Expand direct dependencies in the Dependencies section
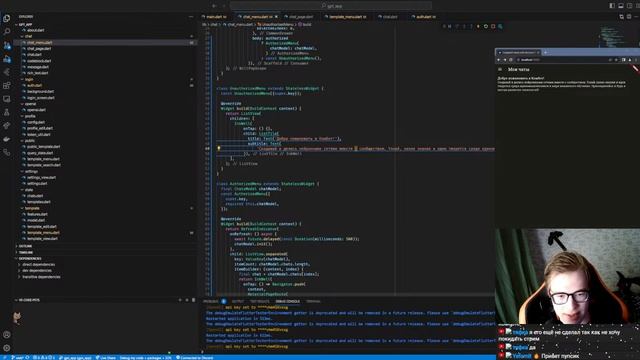 (39, 264)
